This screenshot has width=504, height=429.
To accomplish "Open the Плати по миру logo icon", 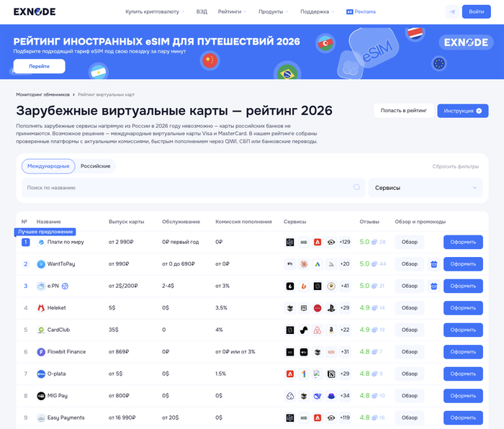I will 41,243.
